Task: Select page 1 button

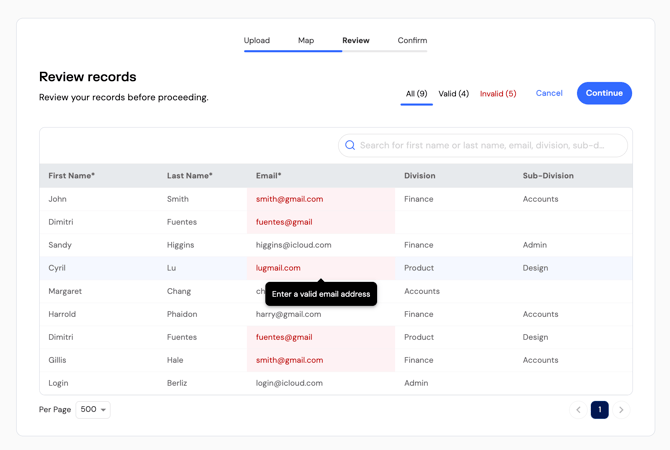Action: 599,410
